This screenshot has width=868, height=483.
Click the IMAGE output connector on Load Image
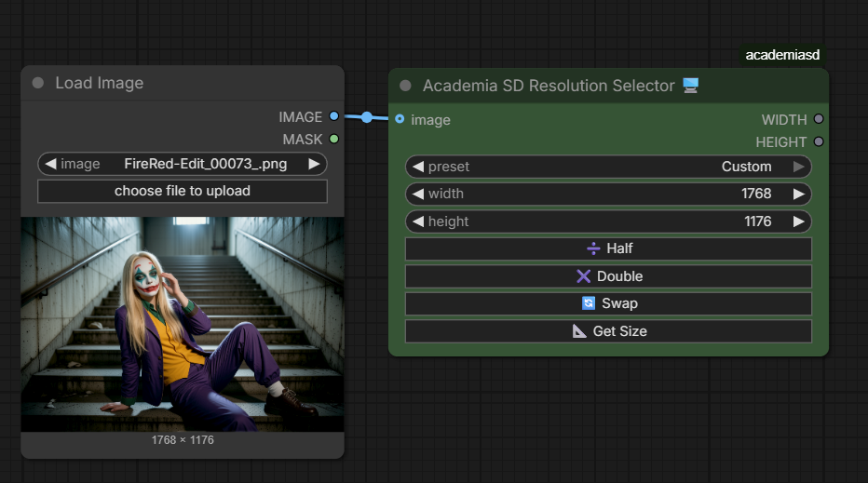click(x=333, y=116)
